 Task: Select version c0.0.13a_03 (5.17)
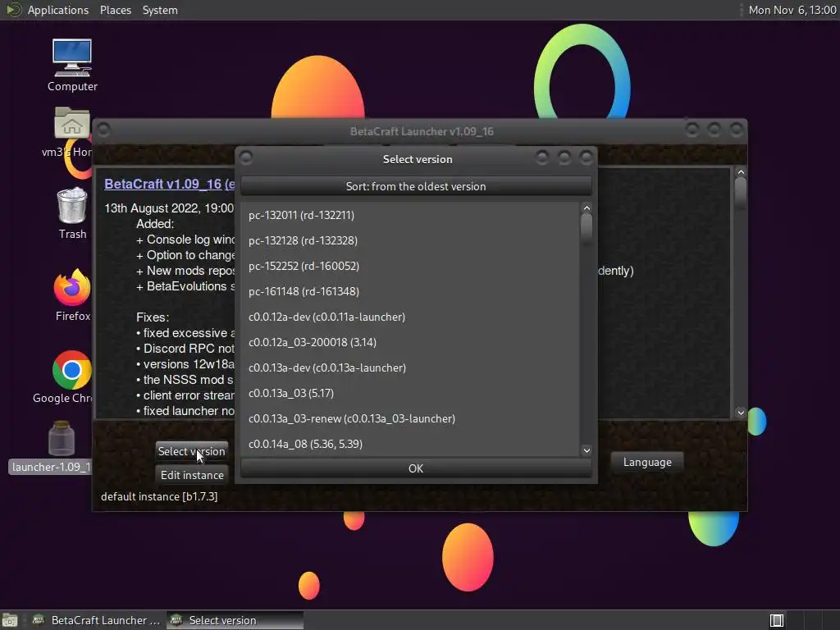pyautogui.click(x=410, y=393)
